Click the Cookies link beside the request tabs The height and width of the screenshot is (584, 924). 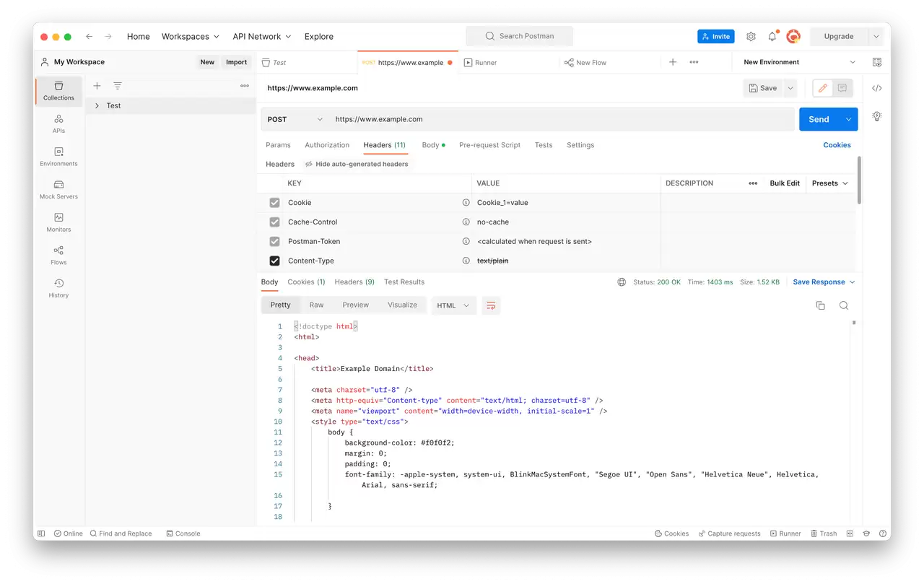[837, 145]
